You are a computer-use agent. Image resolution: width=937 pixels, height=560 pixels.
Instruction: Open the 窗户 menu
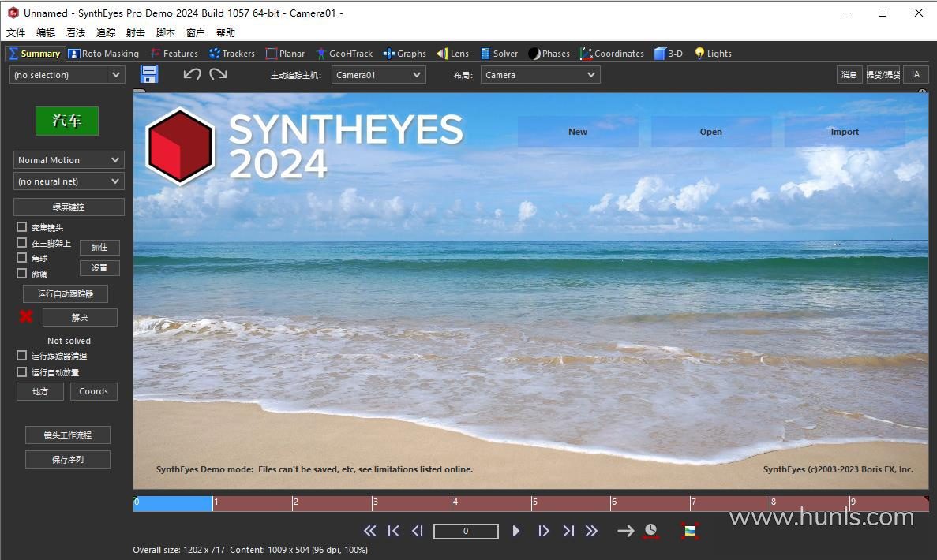(x=196, y=33)
